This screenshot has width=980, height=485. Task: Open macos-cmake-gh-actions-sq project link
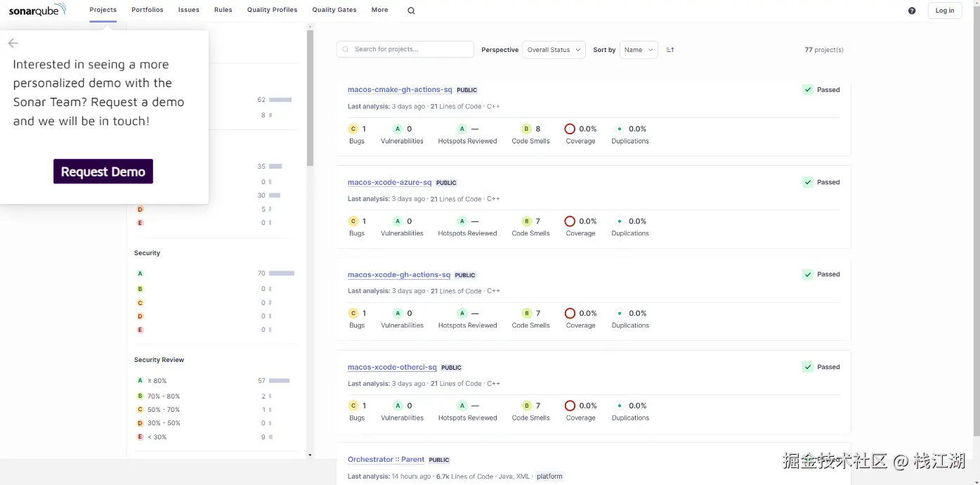tap(400, 90)
